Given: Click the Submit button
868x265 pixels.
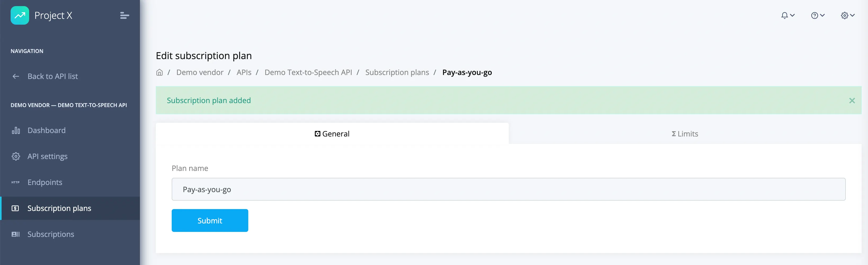Looking at the screenshot, I should (210, 220).
